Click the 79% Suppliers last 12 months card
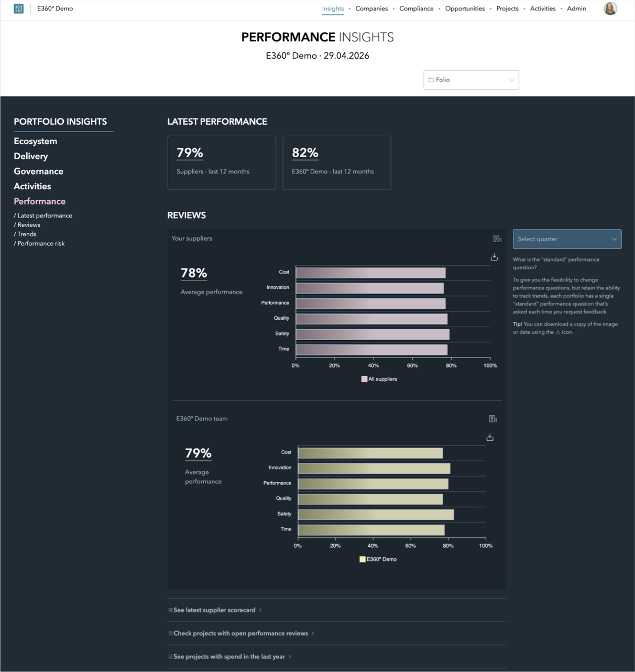 [222, 162]
